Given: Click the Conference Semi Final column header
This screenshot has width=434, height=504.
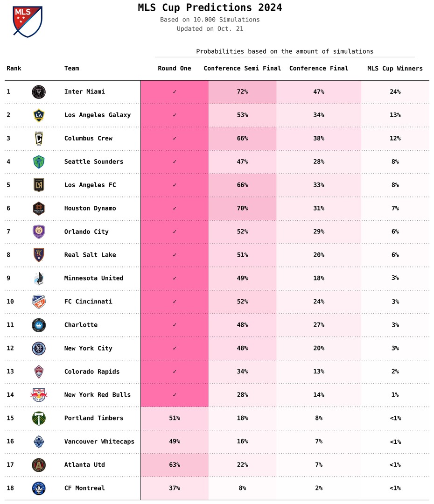Looking at the screenshot, I should point(242,69).
